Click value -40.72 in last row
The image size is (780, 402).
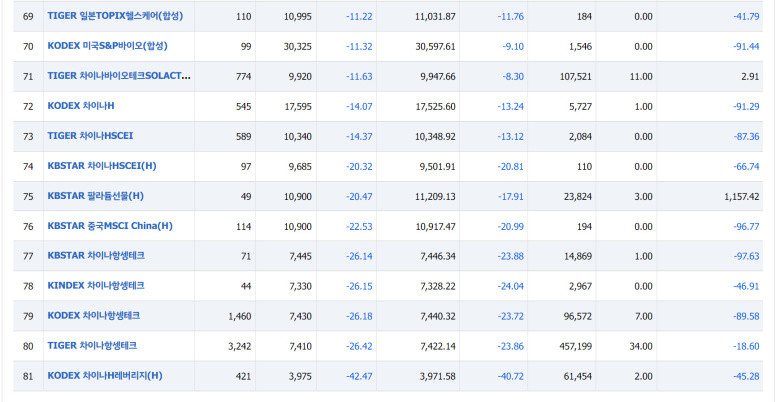click(x=510, y=376)
